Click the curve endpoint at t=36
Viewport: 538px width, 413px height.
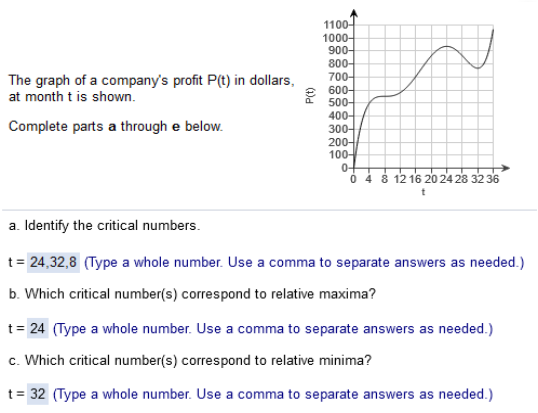[493, 30]
